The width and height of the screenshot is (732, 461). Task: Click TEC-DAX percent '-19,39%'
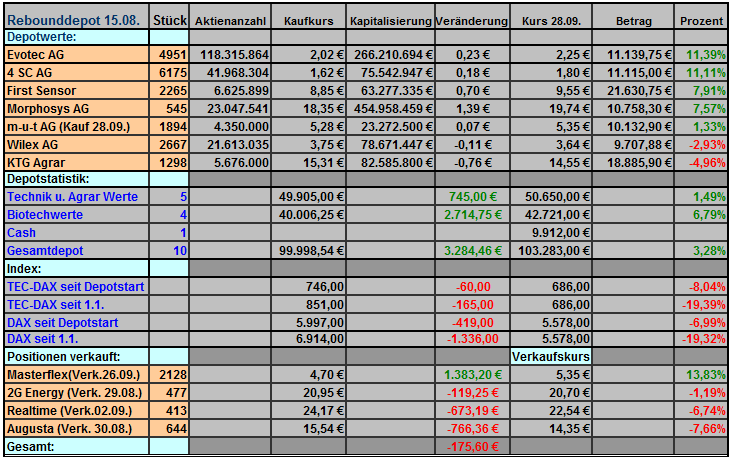point(704,305)
